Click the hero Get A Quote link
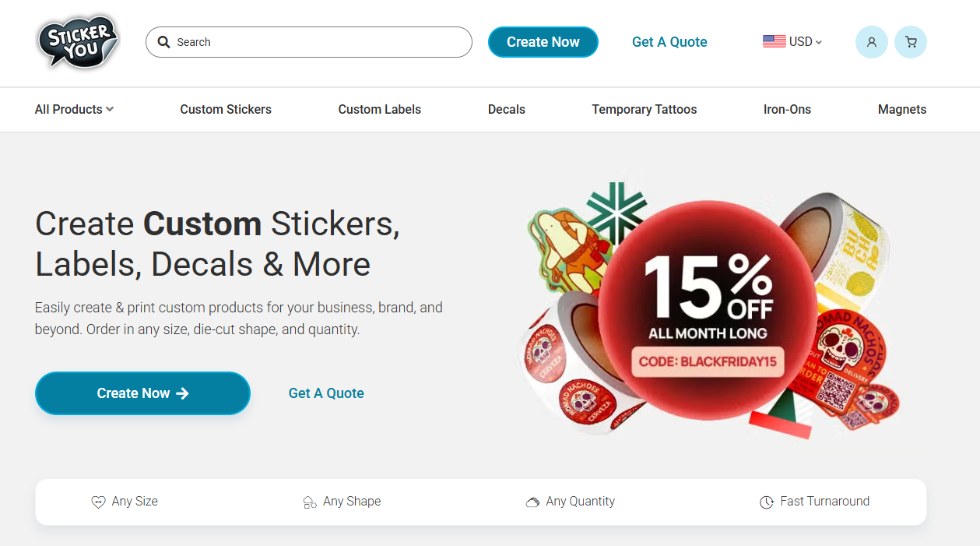980x546 pixels. pos(326,393)
